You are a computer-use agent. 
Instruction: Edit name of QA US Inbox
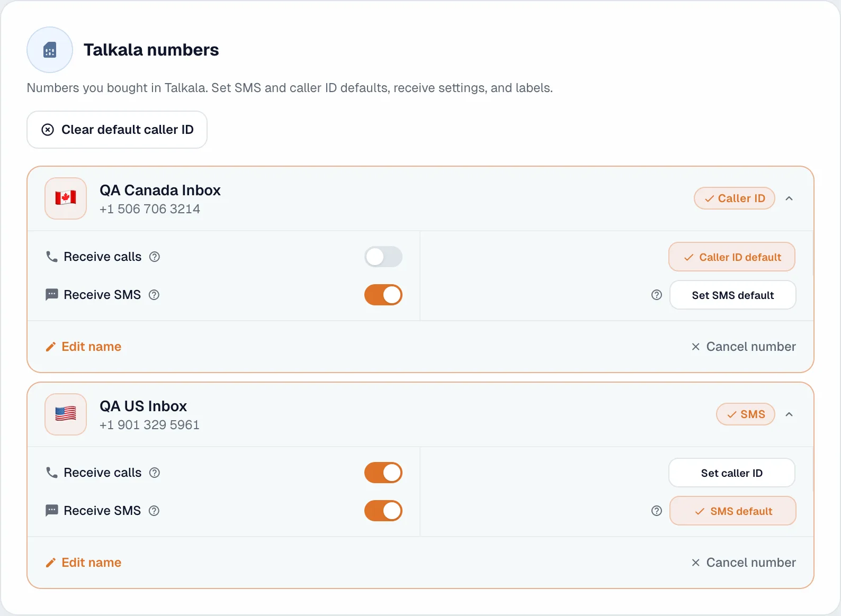tap(84, 563)
